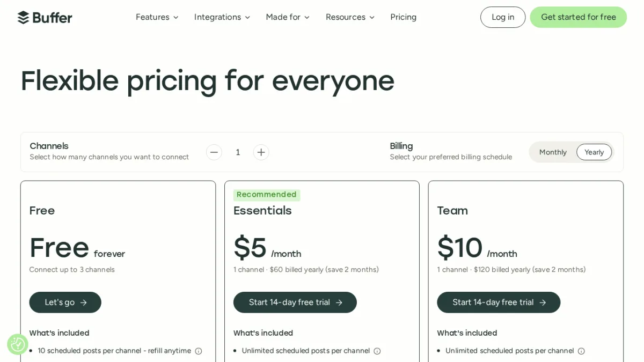Expand the Integrations menu
644x362 pixels.
(x=222, y=17)
